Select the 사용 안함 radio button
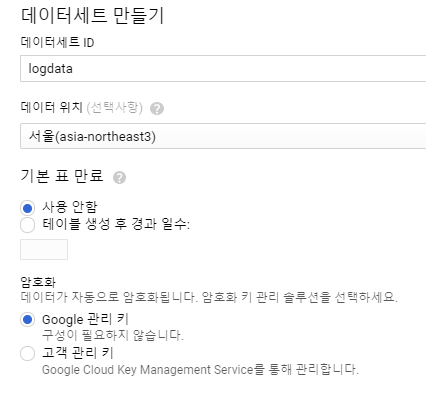This screenshot has width=426, height=395. point(27,208)
